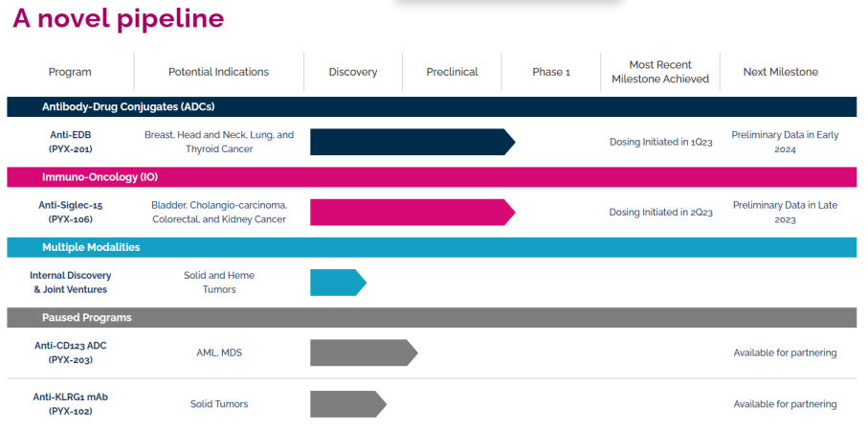
Task: Click the blue Internal Discovery progress arrow
Action: coord(336,282)
